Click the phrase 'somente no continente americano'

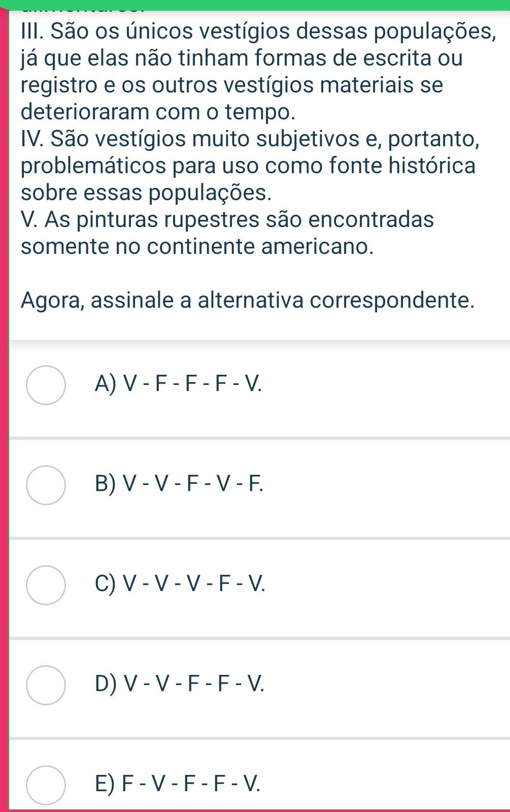[x=198, y=247]
